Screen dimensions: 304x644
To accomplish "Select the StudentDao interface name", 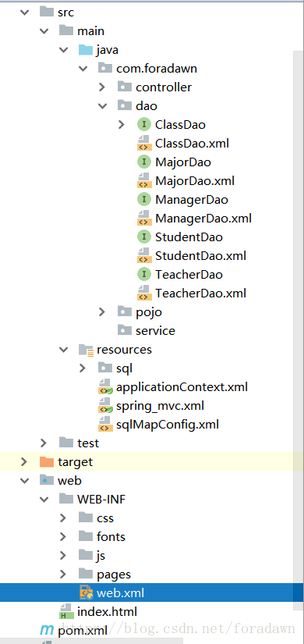I will coord(189,237).
